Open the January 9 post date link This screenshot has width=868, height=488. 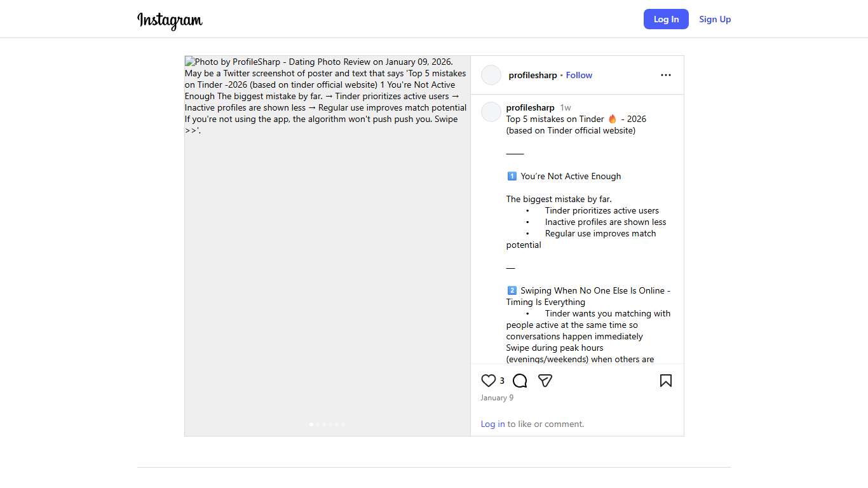(497, 398)
